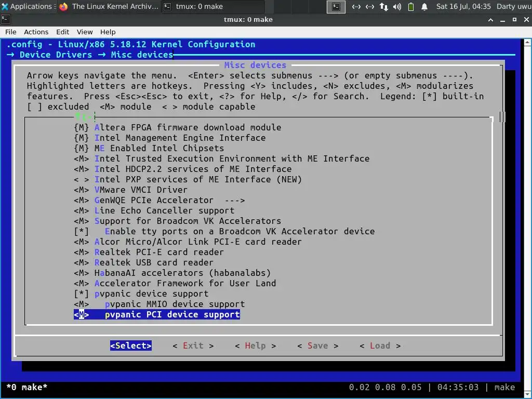
Task: Enable Intel PXP services of ME Interface
Action: (x=188, y=179)
